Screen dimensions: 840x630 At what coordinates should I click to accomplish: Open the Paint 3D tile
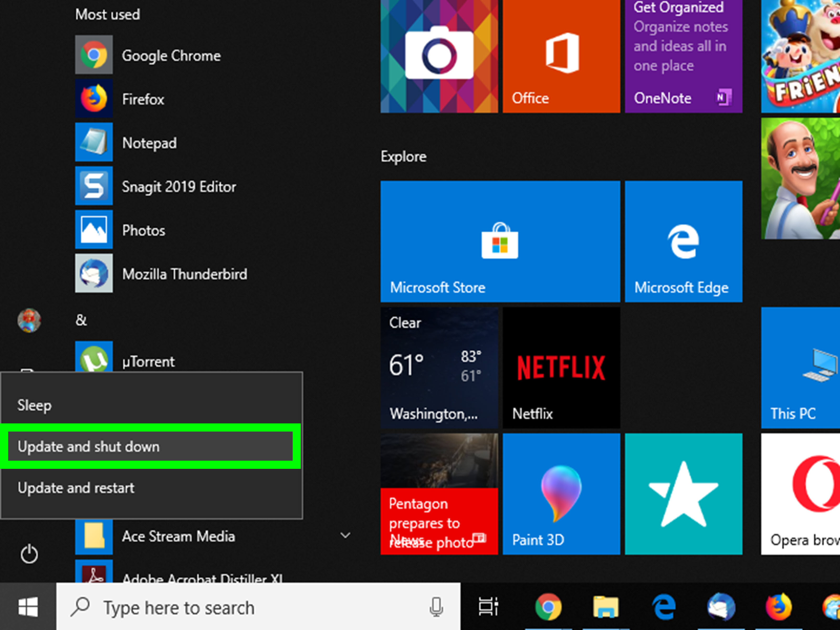[561, 494]
